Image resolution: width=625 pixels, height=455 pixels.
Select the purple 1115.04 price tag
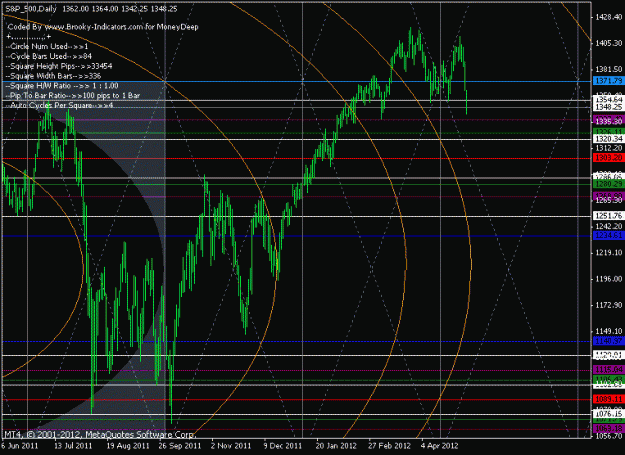[609, 370]
